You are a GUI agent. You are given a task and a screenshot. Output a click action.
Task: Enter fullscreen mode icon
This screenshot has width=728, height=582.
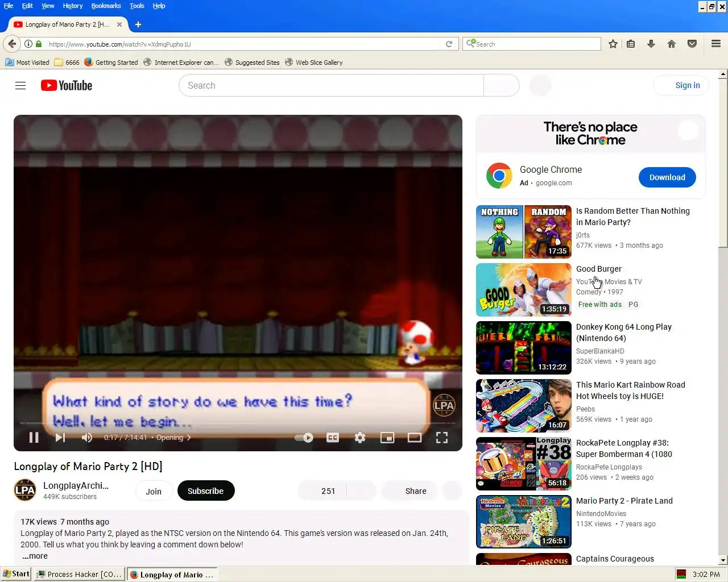[442, 437]
